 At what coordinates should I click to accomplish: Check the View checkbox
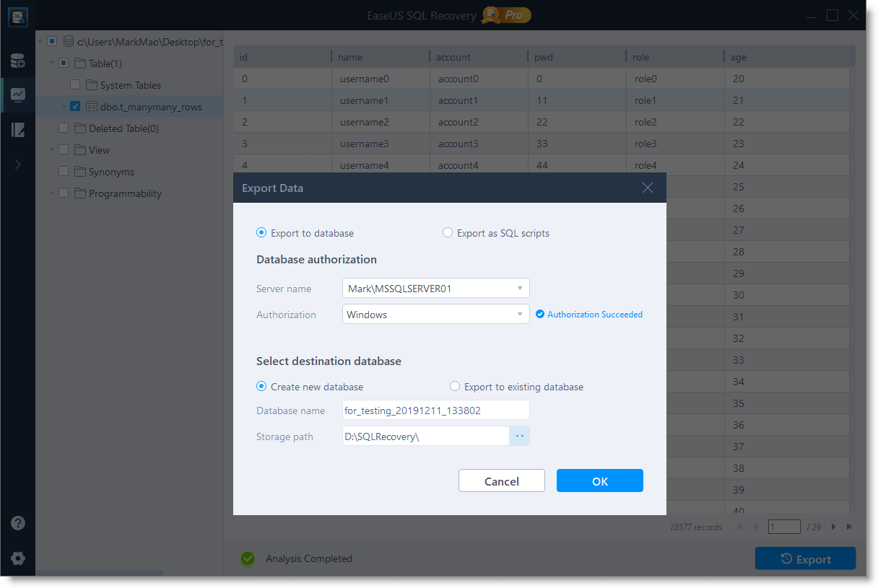coord(64,150)
